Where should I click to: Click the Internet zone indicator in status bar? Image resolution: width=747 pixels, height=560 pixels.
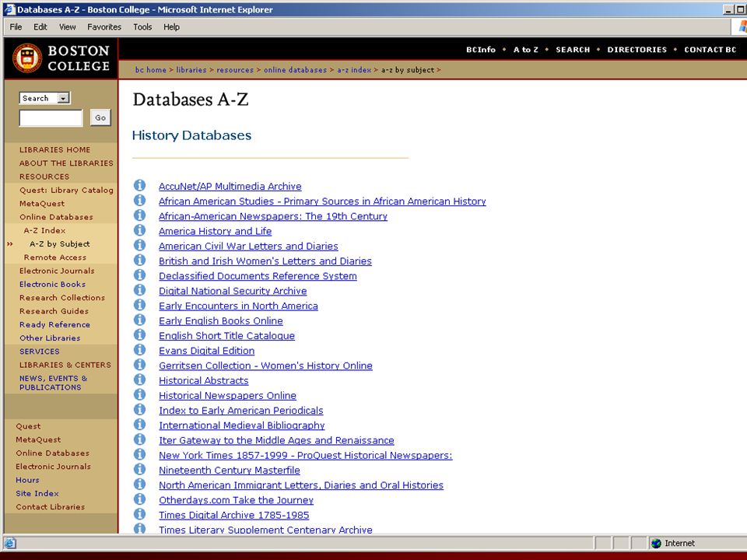tap(673, 544)
